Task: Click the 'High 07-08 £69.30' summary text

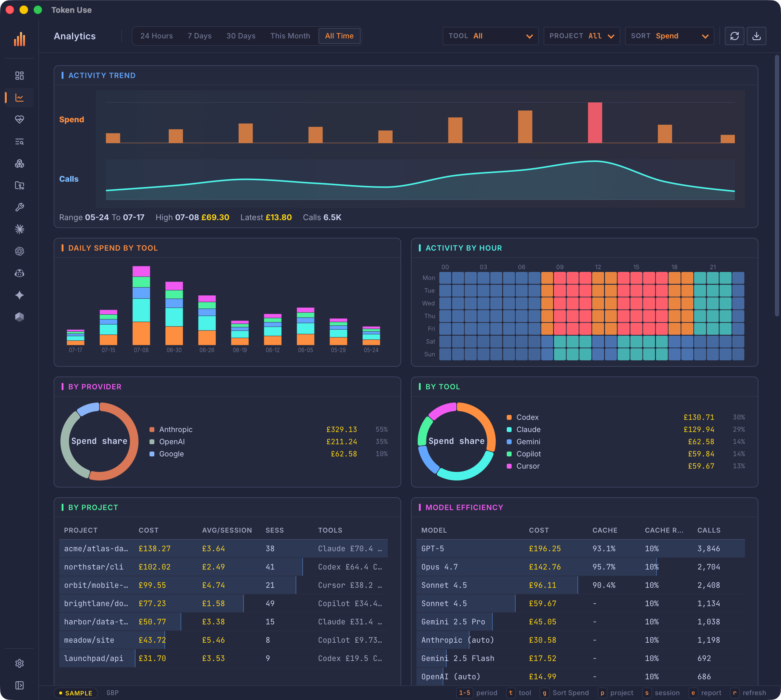Action: pos(192,217)
